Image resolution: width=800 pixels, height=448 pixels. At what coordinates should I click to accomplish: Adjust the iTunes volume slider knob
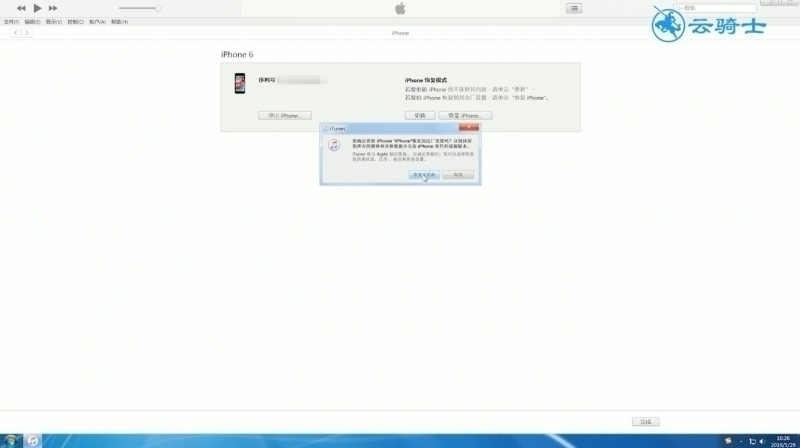pyautogui.click(x=158, y=8)
